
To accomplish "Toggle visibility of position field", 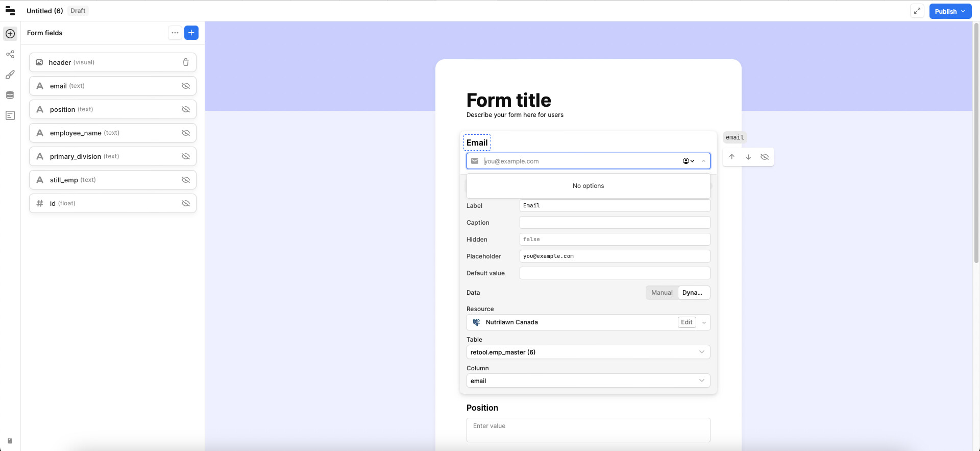I will point(186,109).
